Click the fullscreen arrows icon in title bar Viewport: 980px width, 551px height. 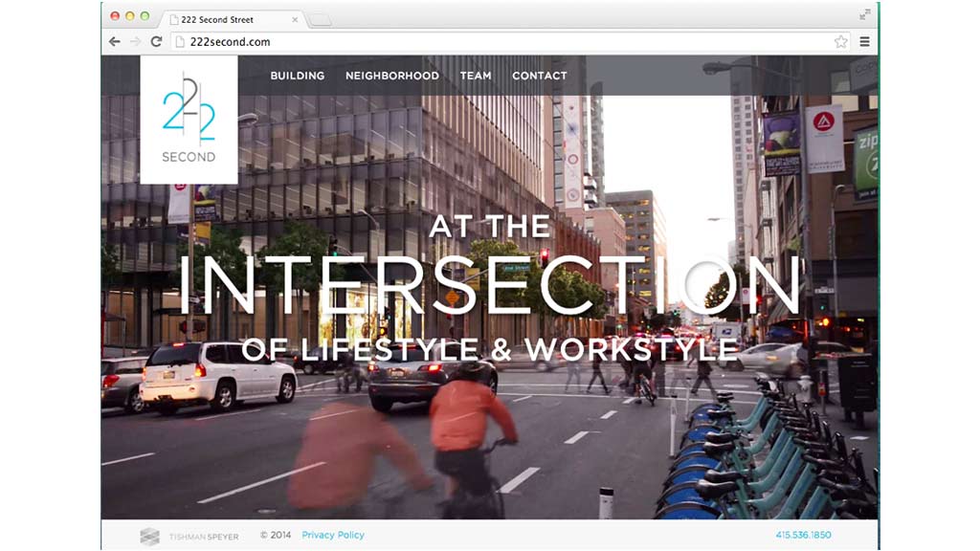865,14
